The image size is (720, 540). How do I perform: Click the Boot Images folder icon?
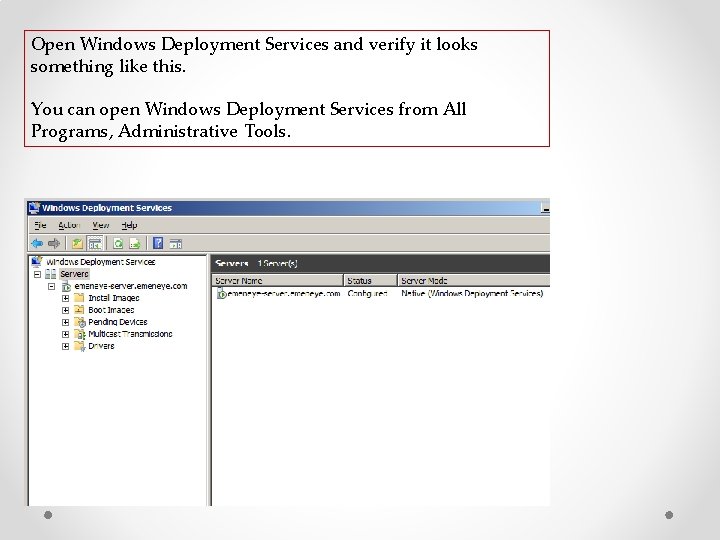[79, 309]
